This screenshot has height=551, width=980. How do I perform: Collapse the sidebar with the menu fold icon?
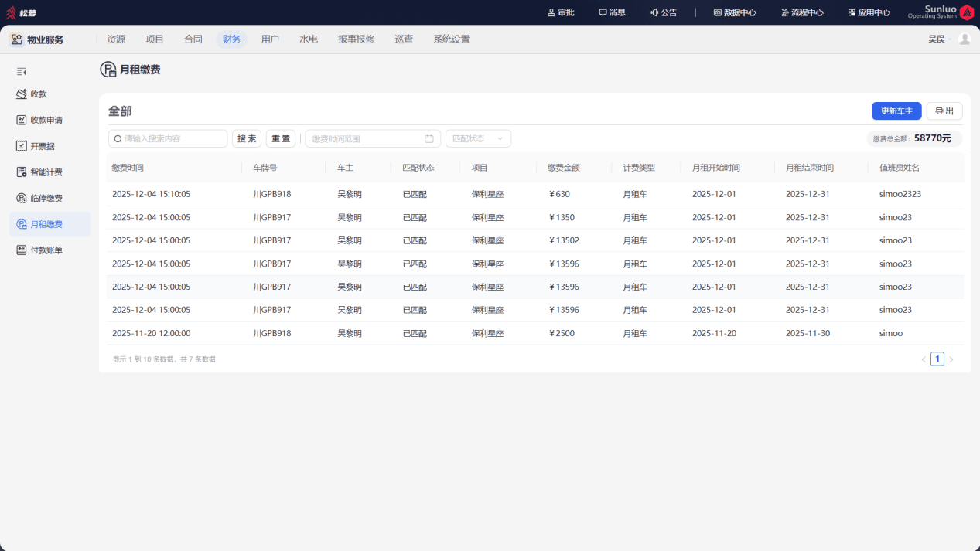tap(22, 71)
